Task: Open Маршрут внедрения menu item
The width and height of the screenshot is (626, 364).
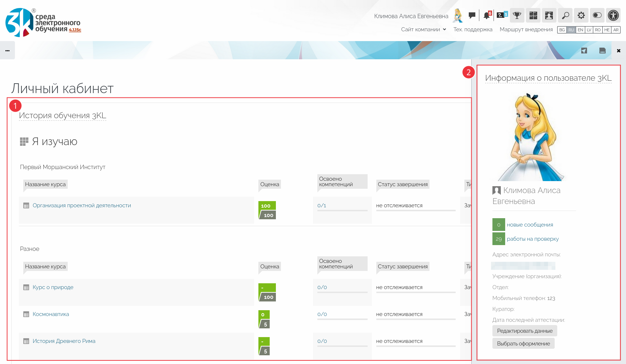Action: tap(526, 29)
